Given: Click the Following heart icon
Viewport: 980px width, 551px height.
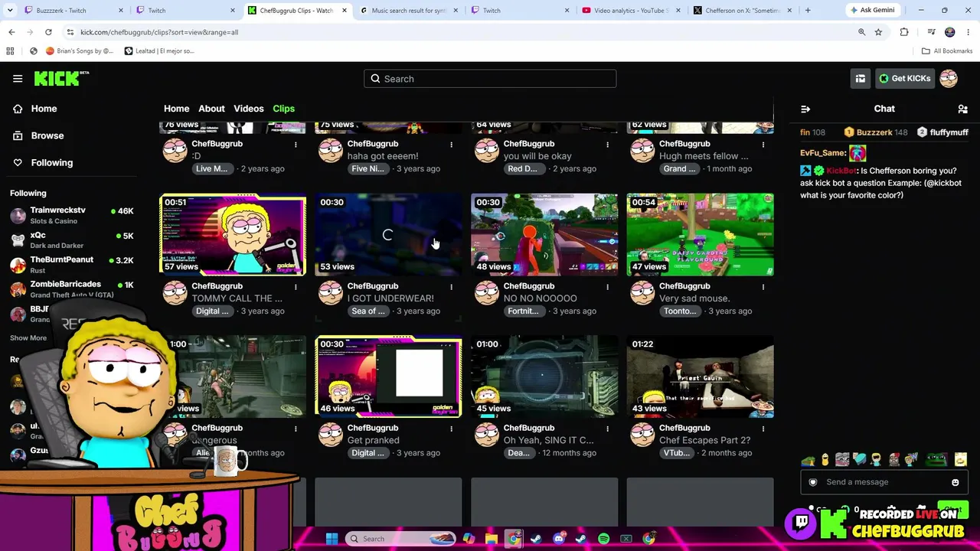Looking at the screenshot, I should tap(18, 162).
